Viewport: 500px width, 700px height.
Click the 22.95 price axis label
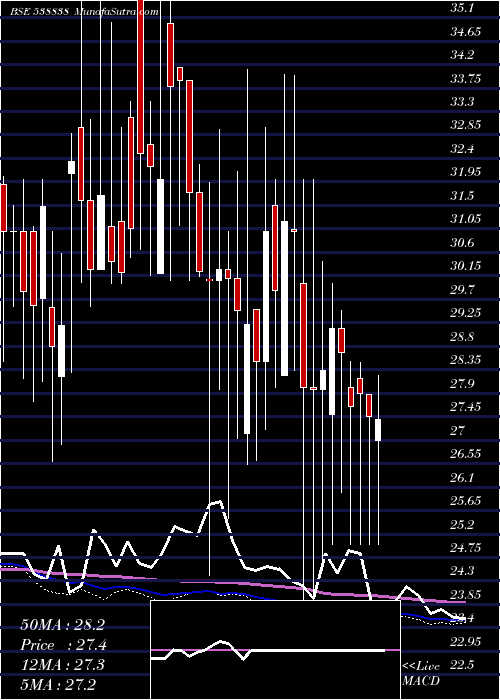tap(467, 642)
